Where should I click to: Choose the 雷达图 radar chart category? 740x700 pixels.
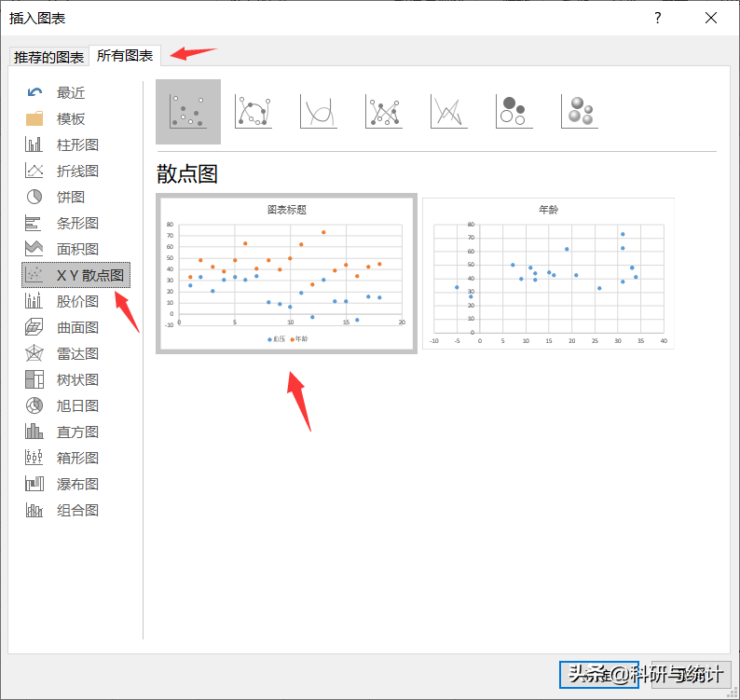click(76, 353)
